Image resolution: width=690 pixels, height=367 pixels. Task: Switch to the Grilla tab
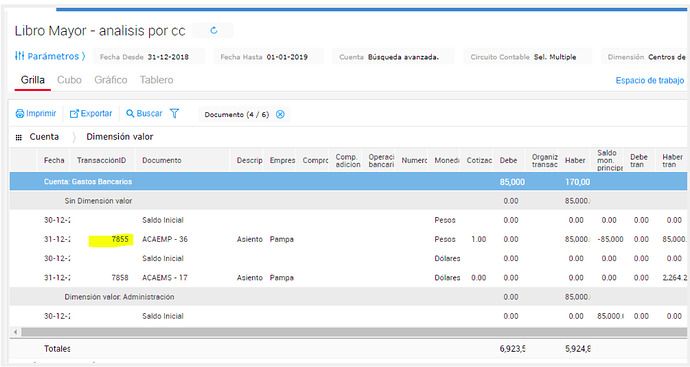(x=33, y=80)
